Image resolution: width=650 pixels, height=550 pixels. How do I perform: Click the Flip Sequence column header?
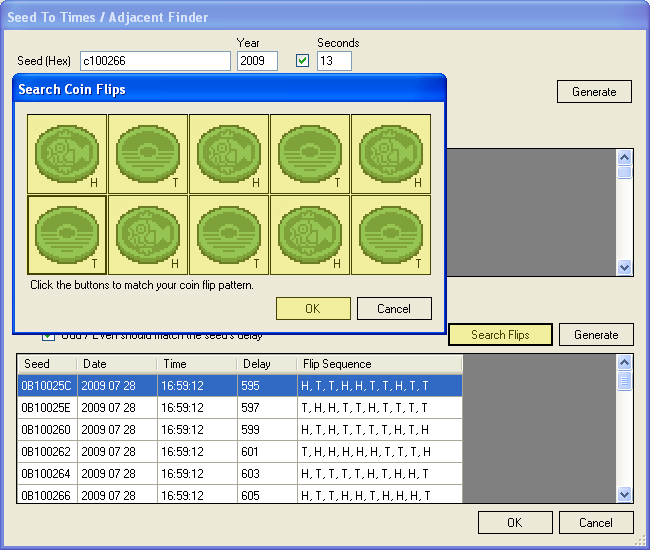coord(378,364)
